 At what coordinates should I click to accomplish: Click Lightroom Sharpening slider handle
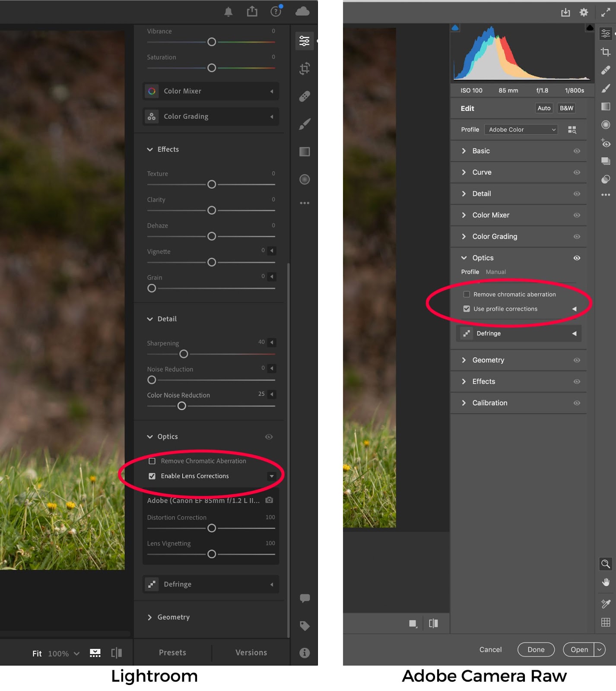(184, 354)
